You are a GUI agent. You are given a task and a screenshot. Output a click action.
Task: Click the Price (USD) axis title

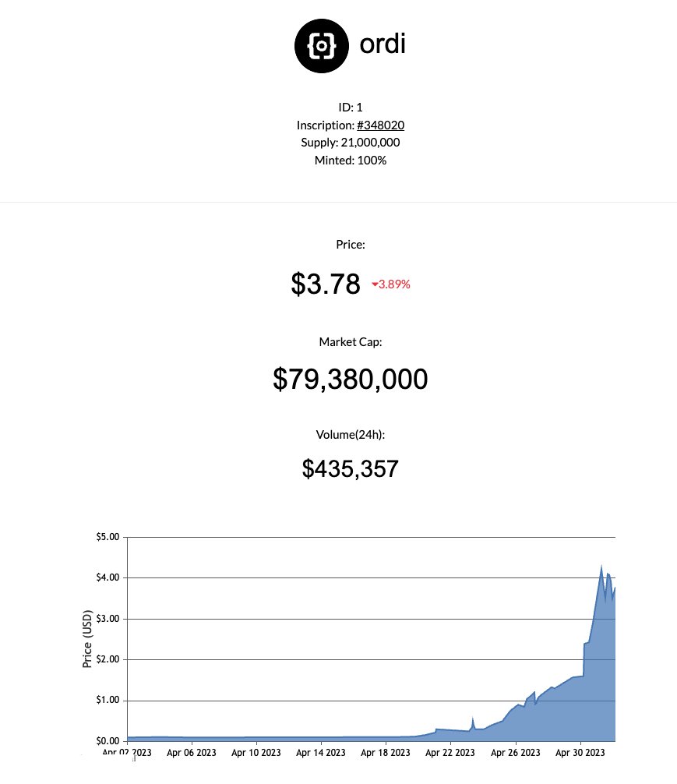coord(87,639)
